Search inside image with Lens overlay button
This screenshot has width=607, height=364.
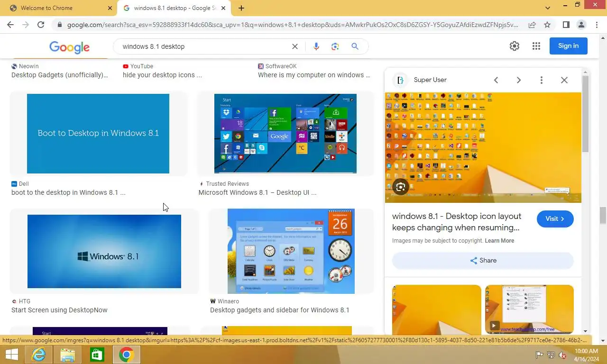401,187
